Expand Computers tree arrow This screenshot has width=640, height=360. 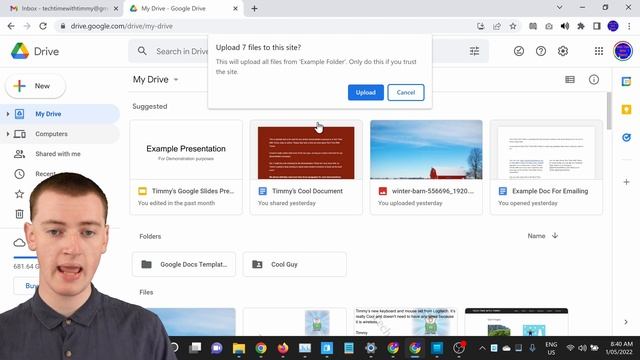tap(8, 134)
